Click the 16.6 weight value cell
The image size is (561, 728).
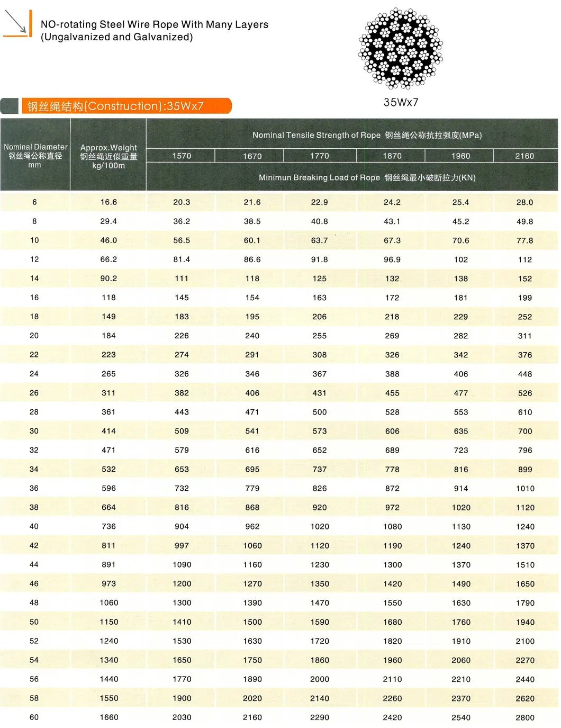coord(108,202)
